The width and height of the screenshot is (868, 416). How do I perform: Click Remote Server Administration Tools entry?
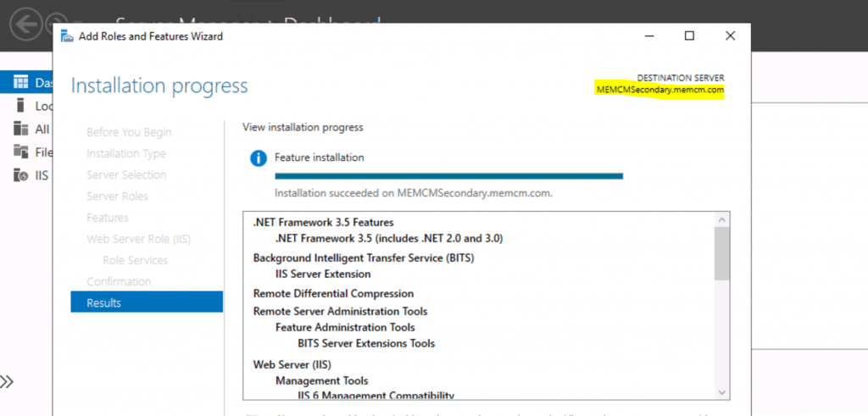click(x=341, y=311)
